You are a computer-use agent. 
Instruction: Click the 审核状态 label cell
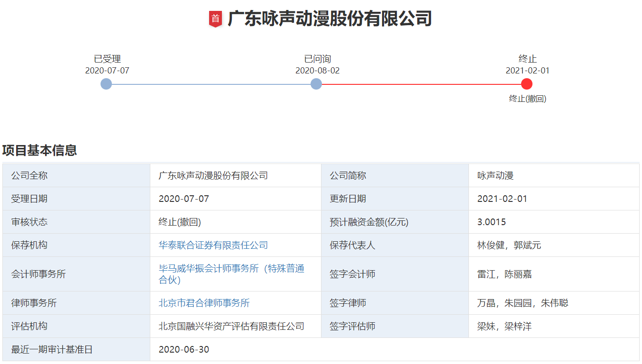tap(76, 222)
